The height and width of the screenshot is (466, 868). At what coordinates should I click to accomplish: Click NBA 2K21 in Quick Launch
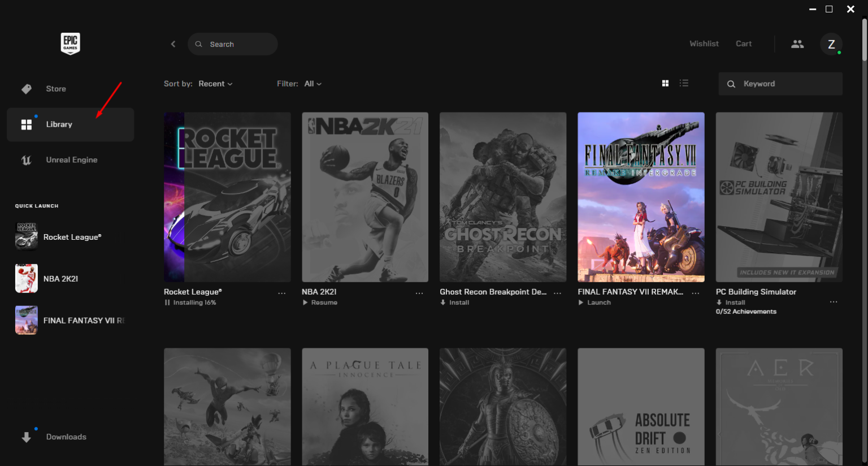61,279
